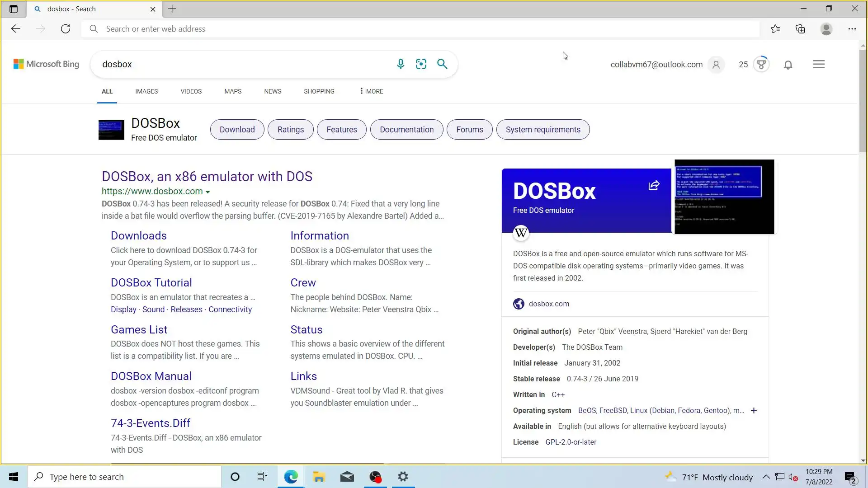868x488 pixels.
Task: Click the Download pill button
Action: pyautogui.click(x=237, y=130)
